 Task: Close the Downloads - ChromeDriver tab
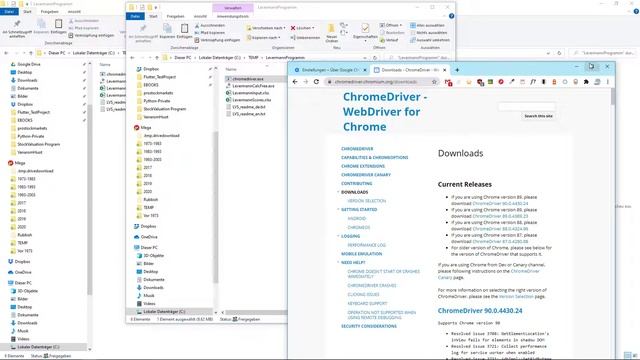pyautogui.click(x=444, y=70)
